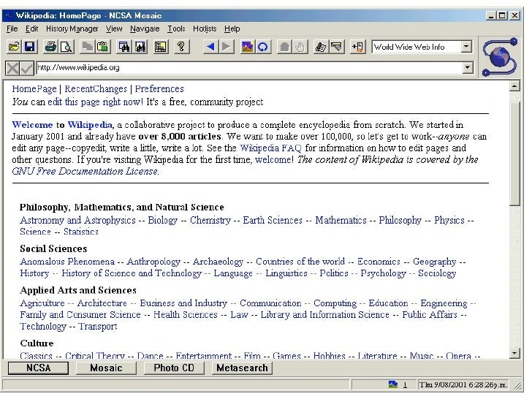Click the NCSA button in the bottom bar
The height and width of the screenshot is (399, 532).
(38, 368)
